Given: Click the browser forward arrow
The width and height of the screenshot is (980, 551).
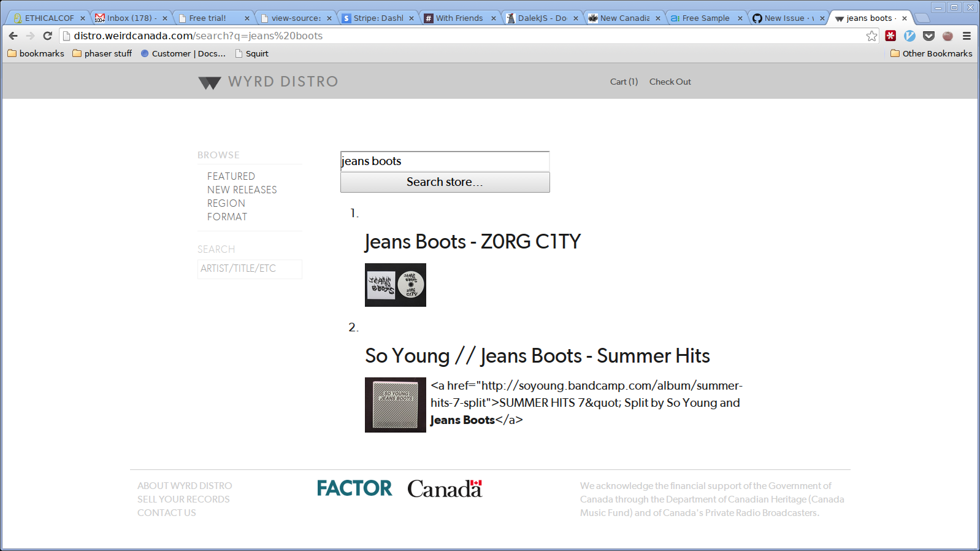Looking at the screenshot, I should (x=30, y=36).
